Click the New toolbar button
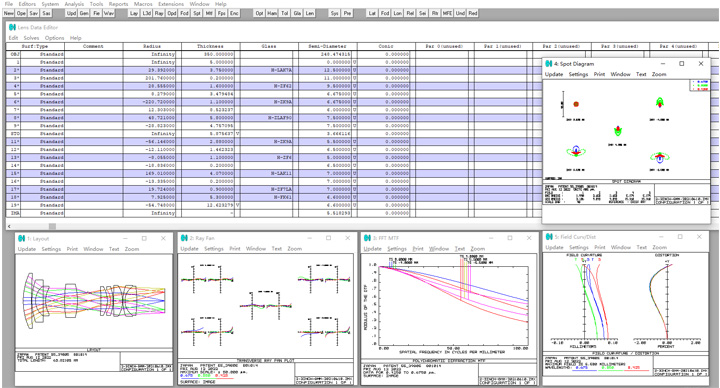Viewport: 720px width, 388px height. coord(9,13)
